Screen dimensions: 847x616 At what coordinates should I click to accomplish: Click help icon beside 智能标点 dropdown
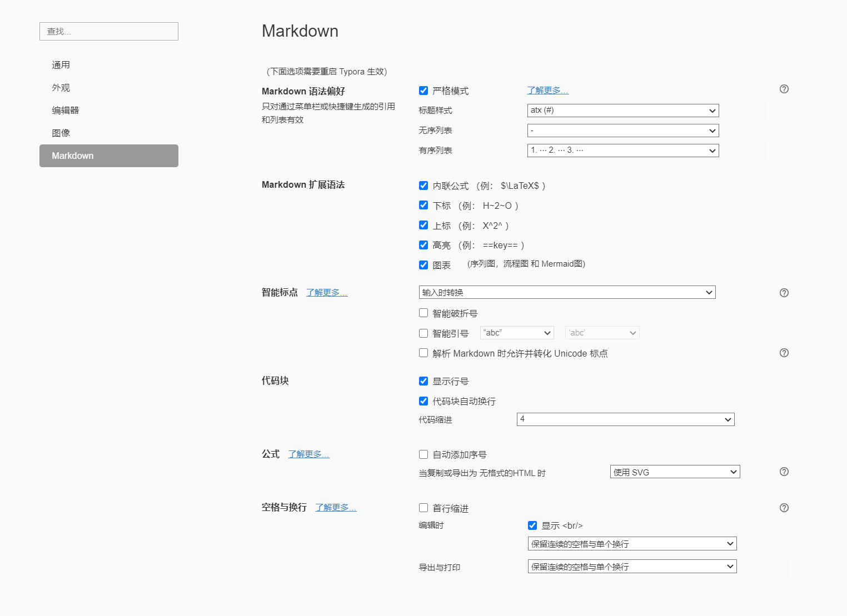[784, 293]
